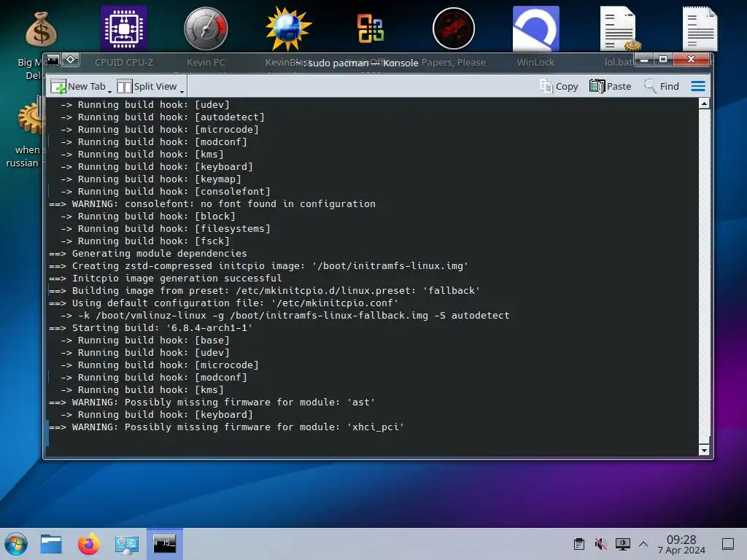Image resolution: width=747 pixels, height=560 pixels.
Task: Click the '[autodetect]' build hook line
Action: 162,117
